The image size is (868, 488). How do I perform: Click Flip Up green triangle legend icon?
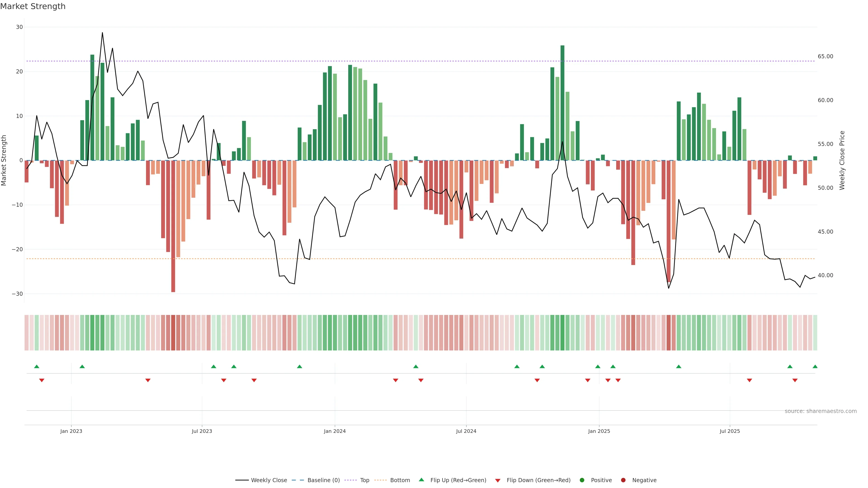click(421, 480)
